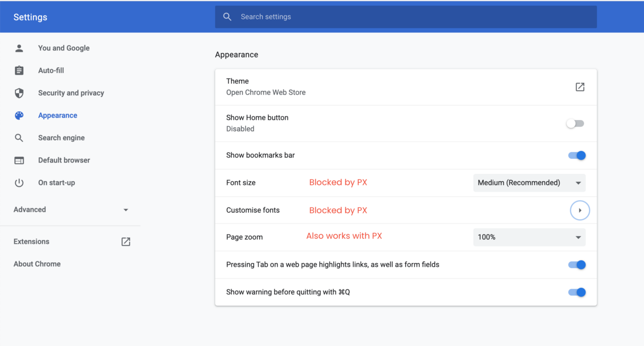Open the Chrome Web Store theme link icon
Screen dimensions: 644x346
point(580,87)
